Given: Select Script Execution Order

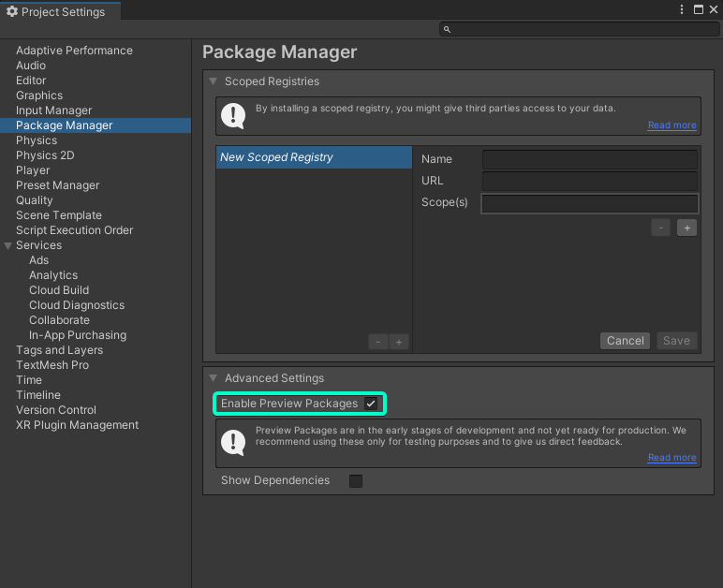Looking at the screenshot, I should coord(74,230).
